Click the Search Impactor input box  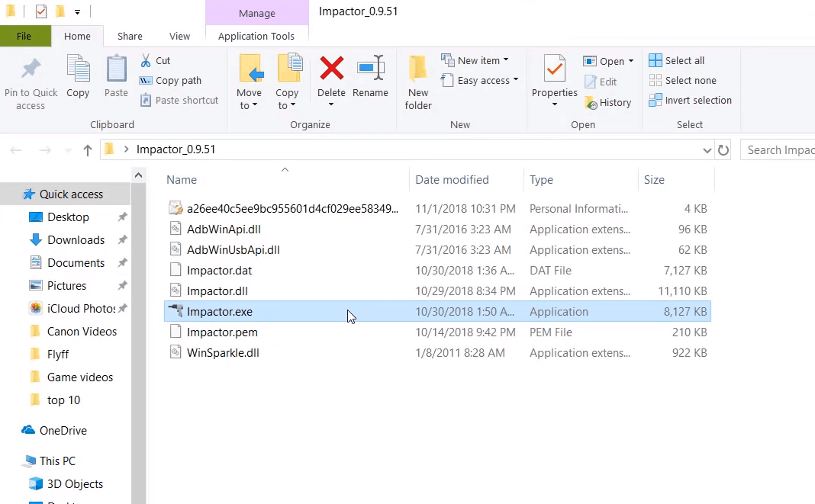click(778, 150)
